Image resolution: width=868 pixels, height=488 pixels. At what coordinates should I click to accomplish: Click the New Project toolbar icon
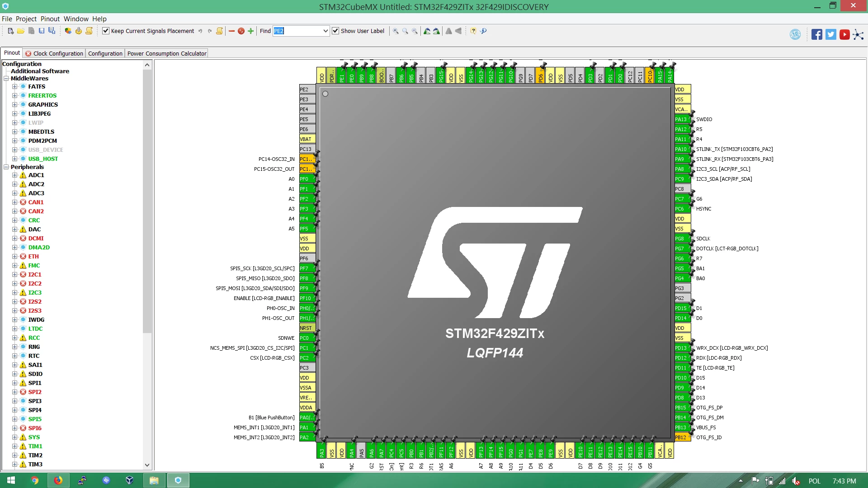(x=10, y=31)
